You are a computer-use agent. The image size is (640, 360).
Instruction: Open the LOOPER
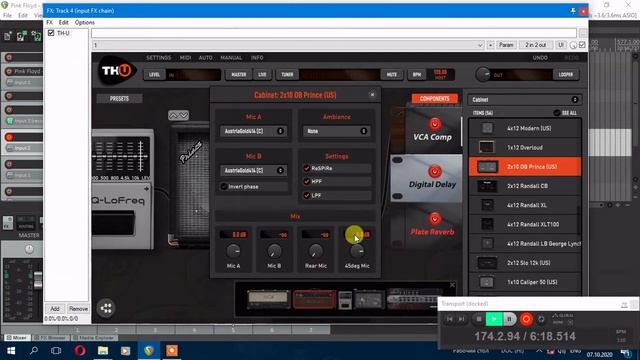566,74
